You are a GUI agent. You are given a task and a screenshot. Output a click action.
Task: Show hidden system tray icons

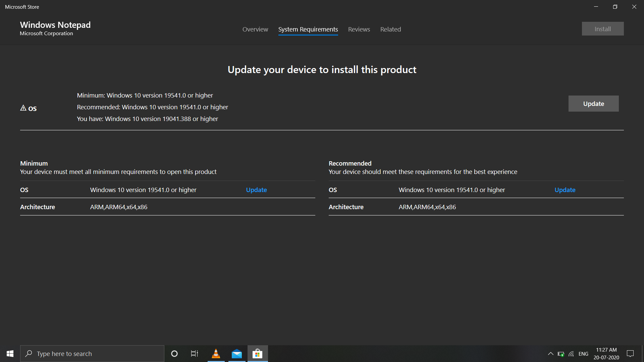(x=550, y=354)
